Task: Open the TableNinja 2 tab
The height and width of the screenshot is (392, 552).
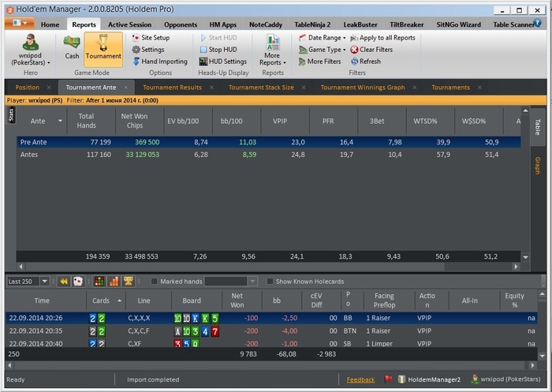Action: point(312,24)
